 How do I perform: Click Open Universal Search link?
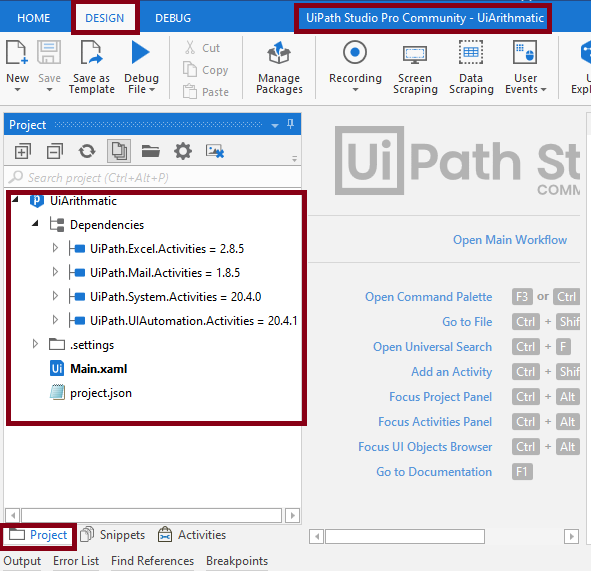[432, 347]
